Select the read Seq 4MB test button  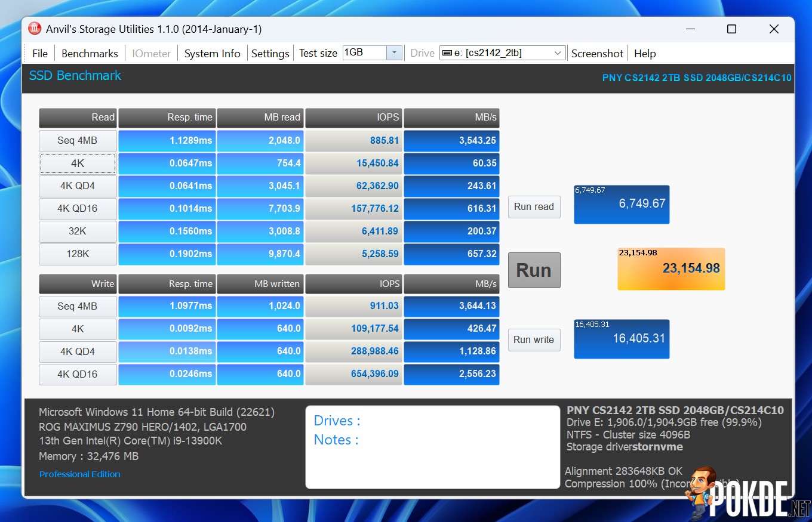(78, 141)
